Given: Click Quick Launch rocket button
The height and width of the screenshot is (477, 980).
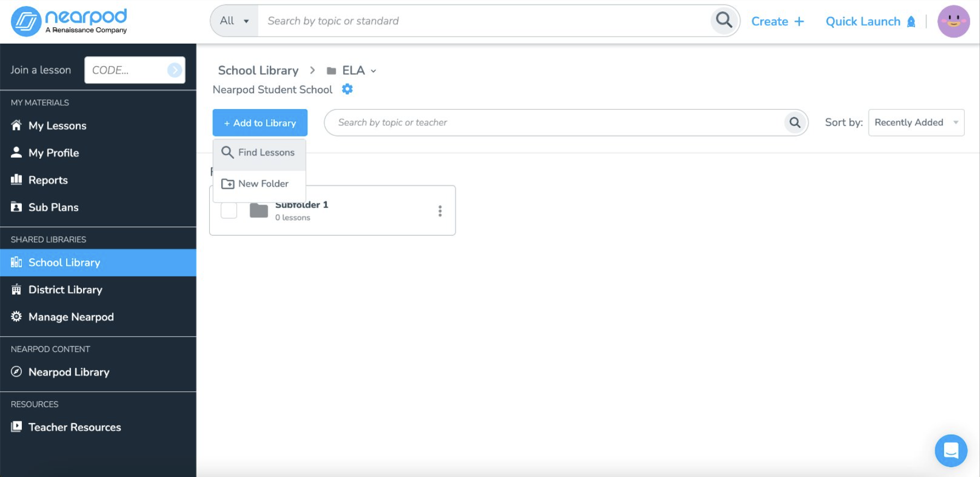Looking at the screenshot, I should (x=870, y=21).
